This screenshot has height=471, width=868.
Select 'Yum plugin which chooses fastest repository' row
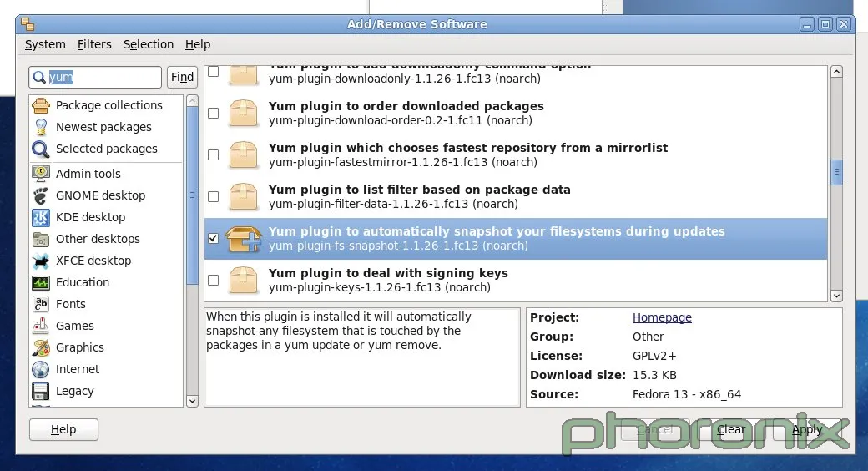click(x=516, y=154)
